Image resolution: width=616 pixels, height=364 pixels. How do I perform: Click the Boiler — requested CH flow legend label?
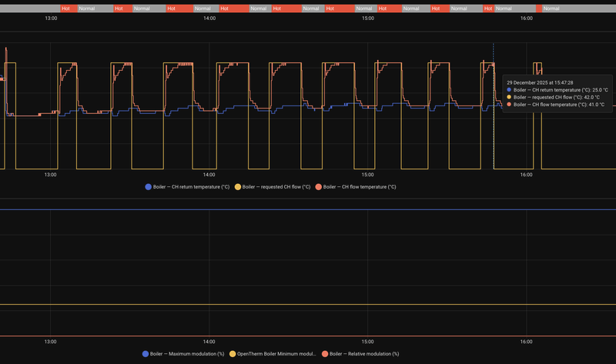coord(276,187)
